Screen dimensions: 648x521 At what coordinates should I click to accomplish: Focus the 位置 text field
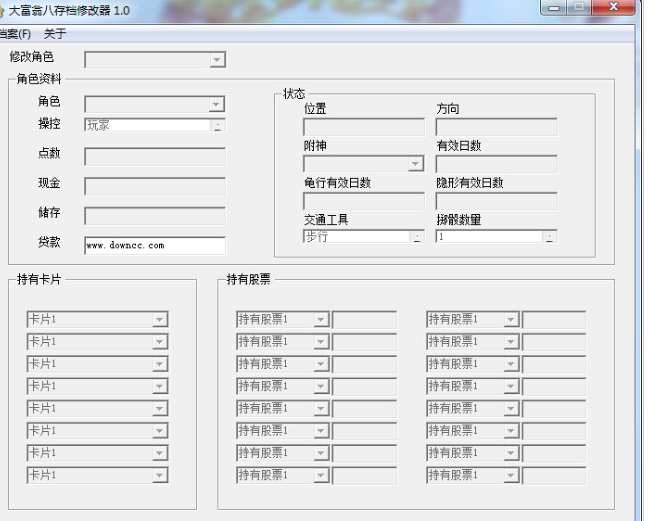pyautogui.click(x=364, y=127)
